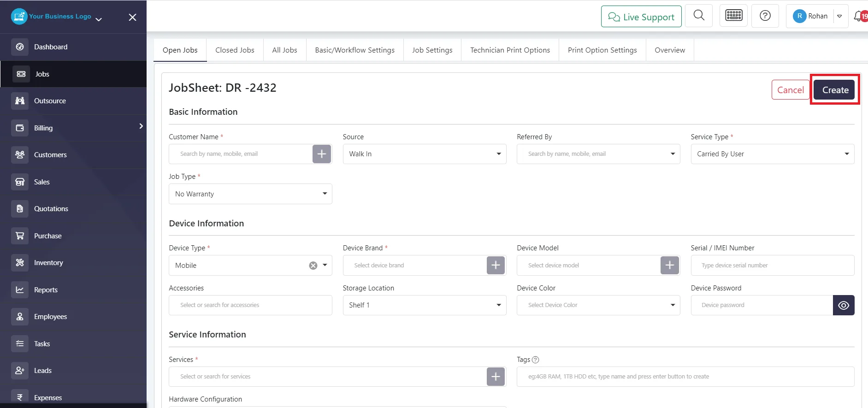The height and width of the screenshot is (408, 868).
Task: Open Customers group icon
Action: 20,154
